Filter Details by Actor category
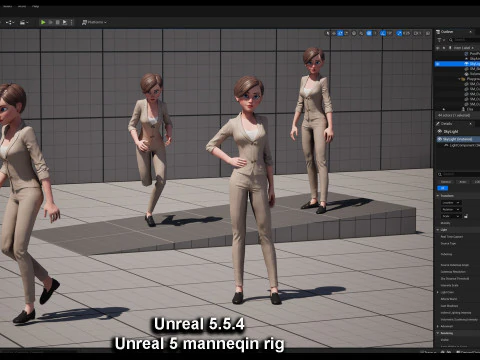Image resolution: width=480 pixels, height=360 pixels. pyautogui.click(x=463, y=182)
